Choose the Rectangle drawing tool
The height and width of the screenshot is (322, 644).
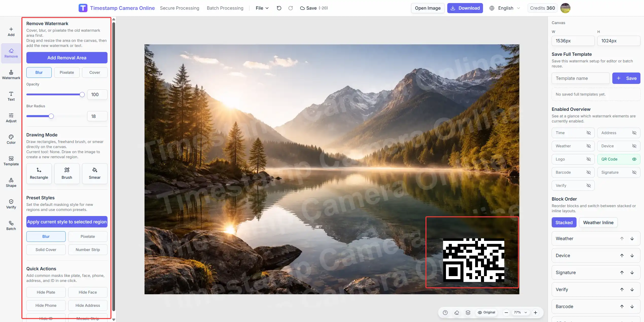click(x=39, y=173)
